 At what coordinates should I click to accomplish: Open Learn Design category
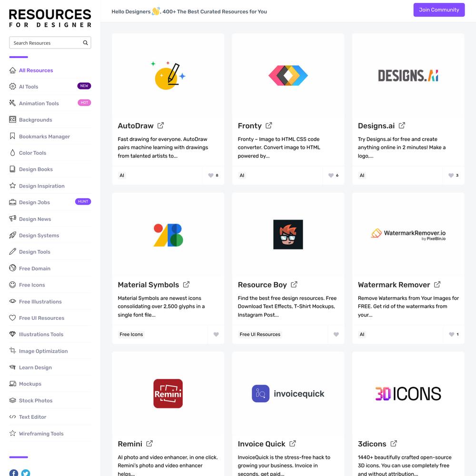(35, 367)
